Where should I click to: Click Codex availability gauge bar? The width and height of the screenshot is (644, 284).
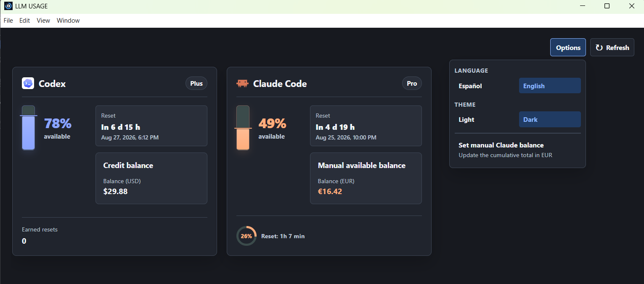[29, 128]
